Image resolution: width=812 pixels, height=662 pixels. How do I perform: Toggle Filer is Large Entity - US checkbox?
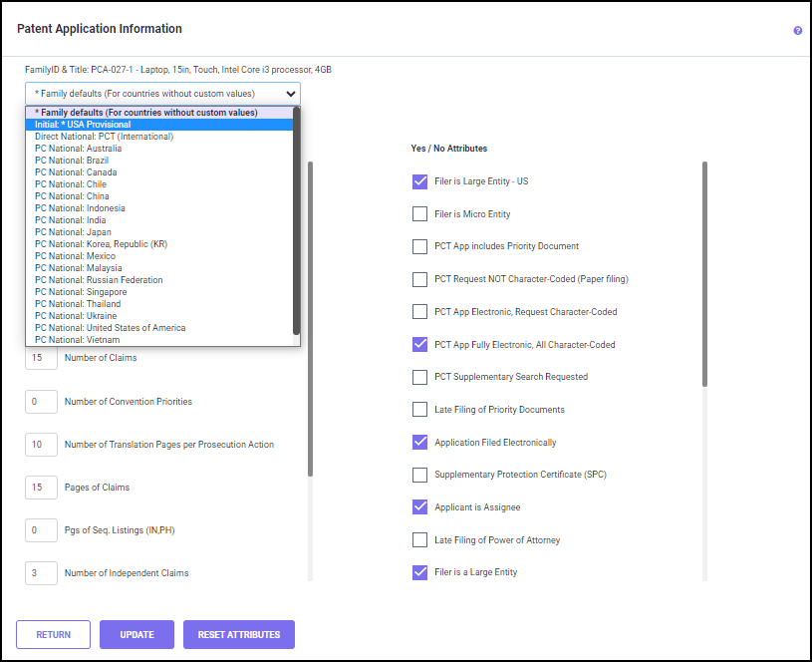click(419, 181)
